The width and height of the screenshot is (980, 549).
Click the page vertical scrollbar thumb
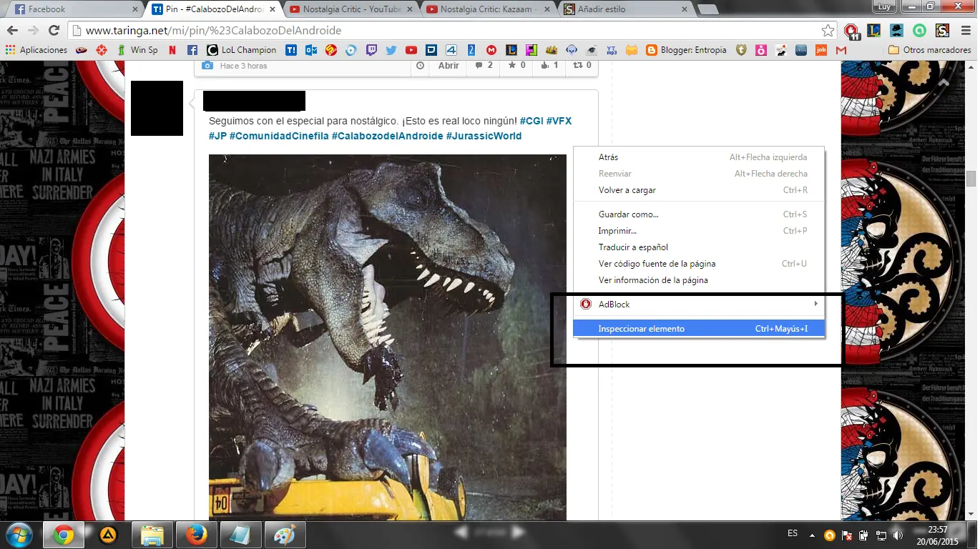[x=971, y=179]
